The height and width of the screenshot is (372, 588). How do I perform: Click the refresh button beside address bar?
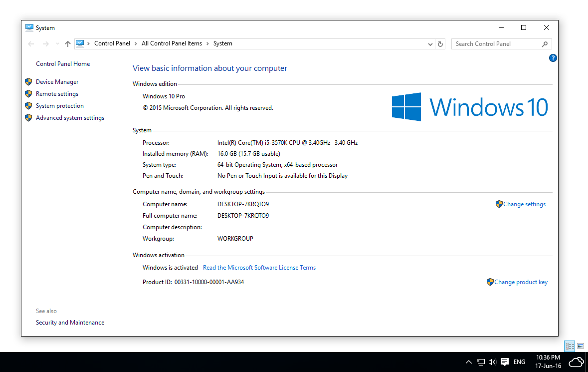point(440,44)
